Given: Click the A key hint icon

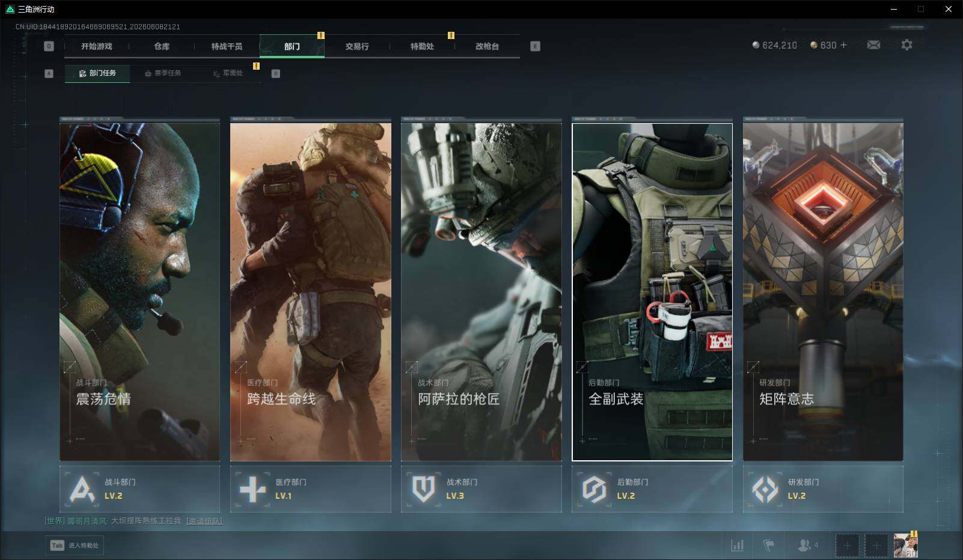Looking at the screenshot, I should (x=49, y=73).
